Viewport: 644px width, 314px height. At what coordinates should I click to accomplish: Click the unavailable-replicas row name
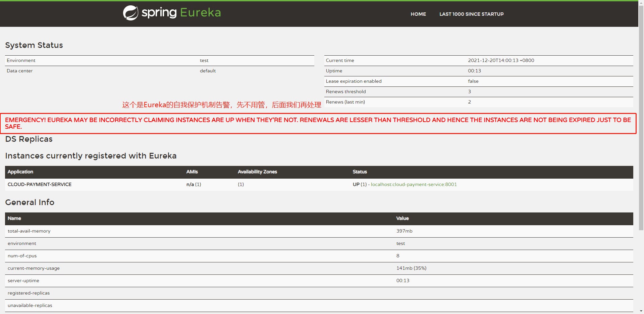point(30,305)
